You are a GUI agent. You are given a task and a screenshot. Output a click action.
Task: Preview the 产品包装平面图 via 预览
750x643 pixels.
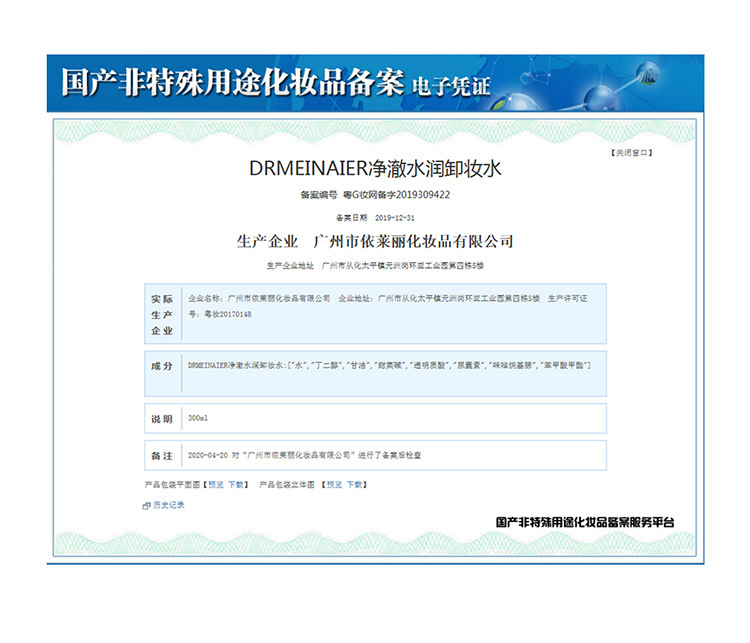[216, 485]
